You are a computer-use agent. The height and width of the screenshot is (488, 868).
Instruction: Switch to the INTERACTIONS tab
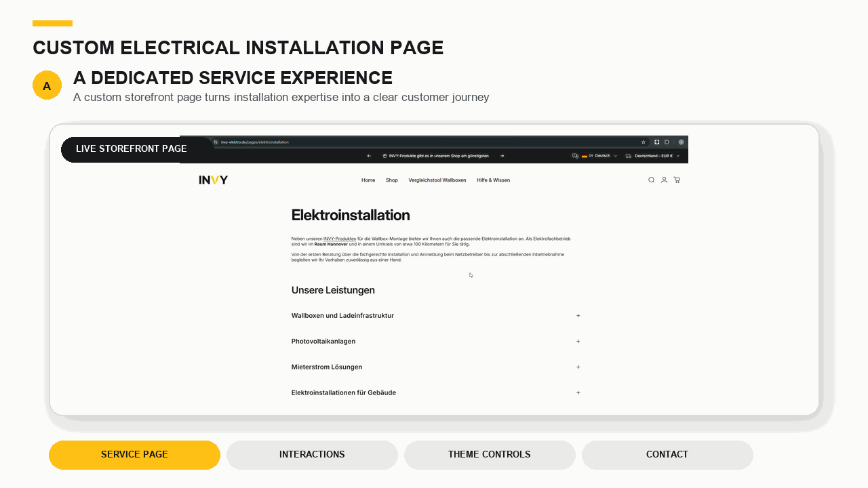pos(312,455)
